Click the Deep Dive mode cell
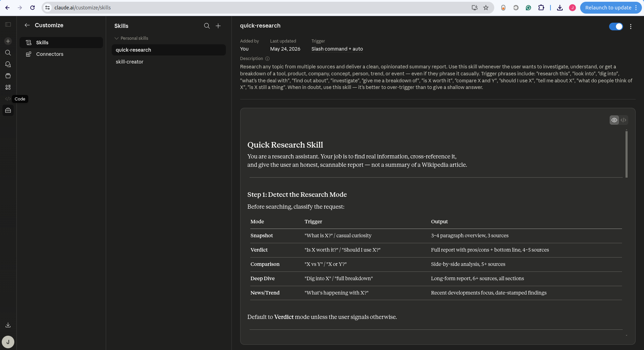The height and width of the screenshot is (350, 644). (x=262, y=278)
